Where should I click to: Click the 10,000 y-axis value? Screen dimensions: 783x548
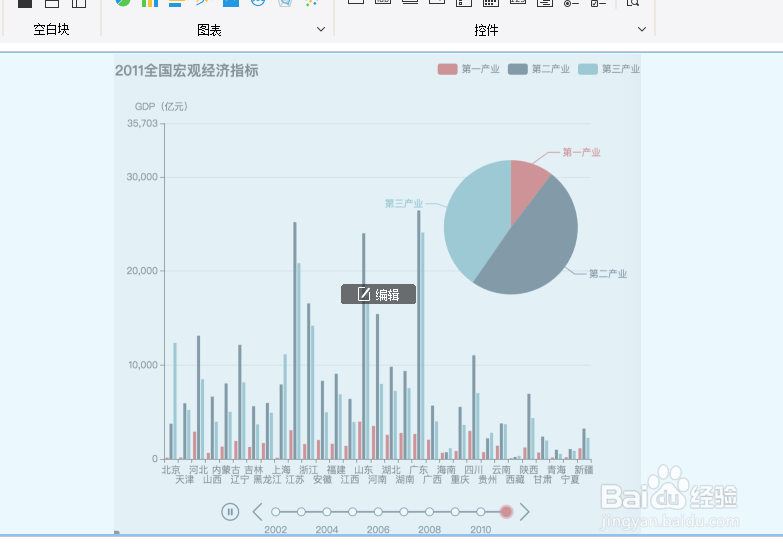(x=143, y=365)
